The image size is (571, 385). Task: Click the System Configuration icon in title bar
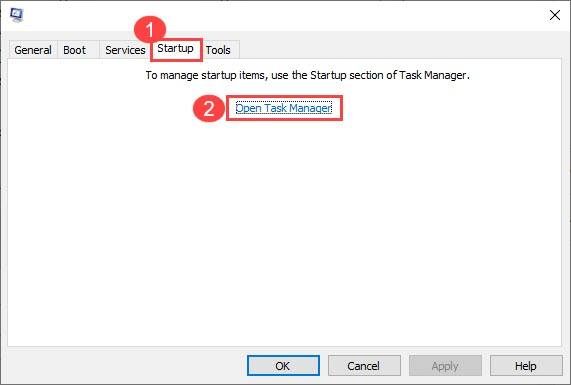(x=17, y=15)
